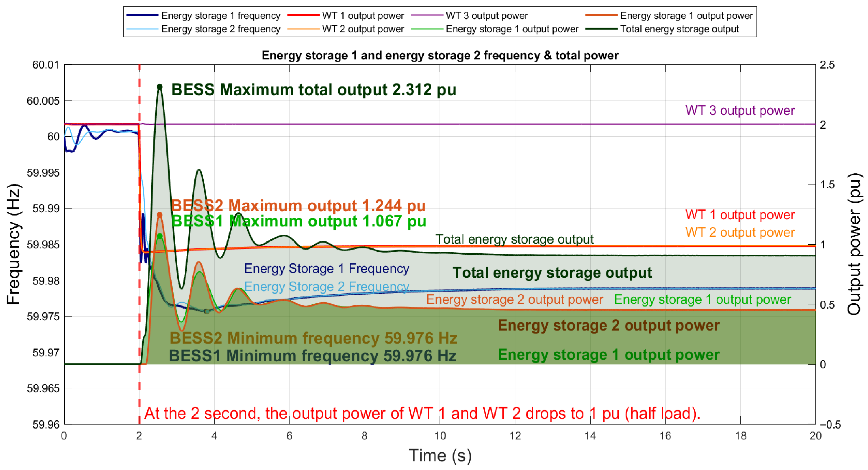Click the y-axis title 'Frequency (Hz)'
The width and height of the screenshot is (868, 470).
click(x=14, y=244)
